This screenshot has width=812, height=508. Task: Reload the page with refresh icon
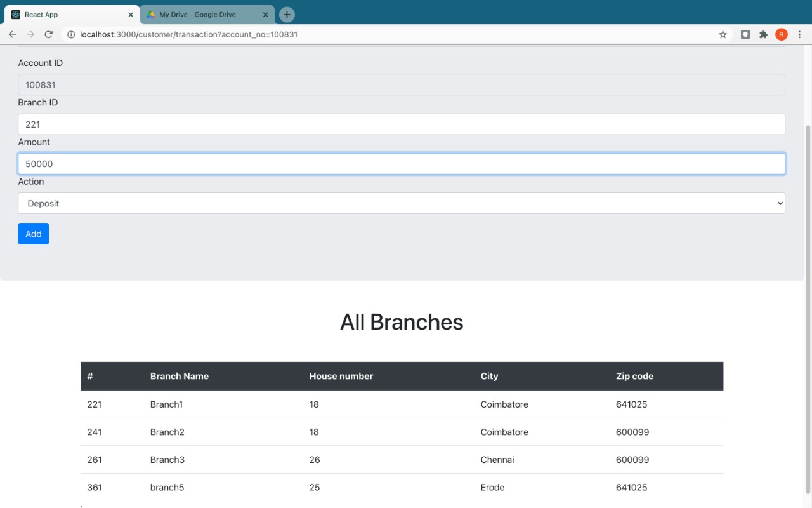click(48, 34)
